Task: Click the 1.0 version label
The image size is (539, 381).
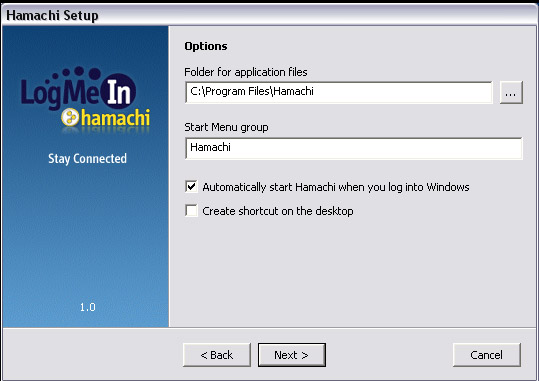Action: tap(88, 307)
